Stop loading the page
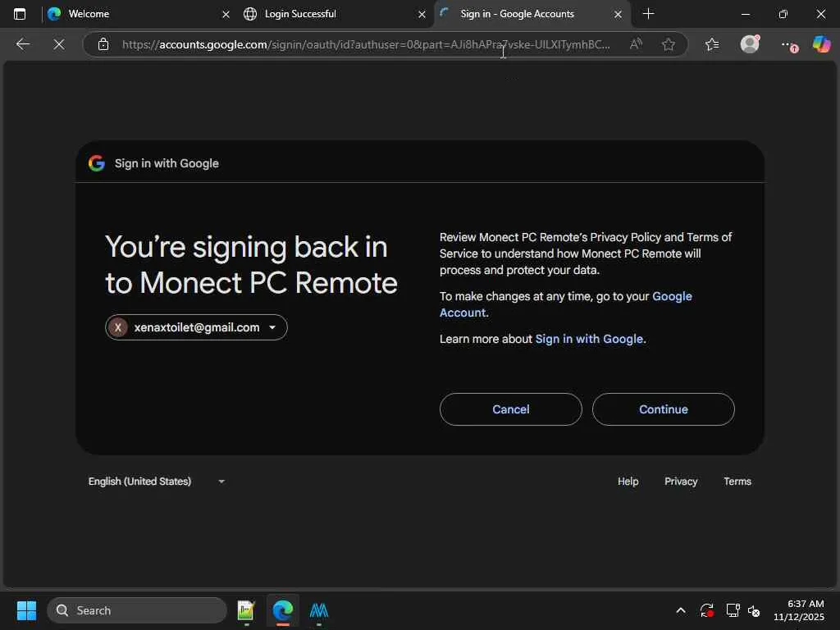 pos(59,44)
